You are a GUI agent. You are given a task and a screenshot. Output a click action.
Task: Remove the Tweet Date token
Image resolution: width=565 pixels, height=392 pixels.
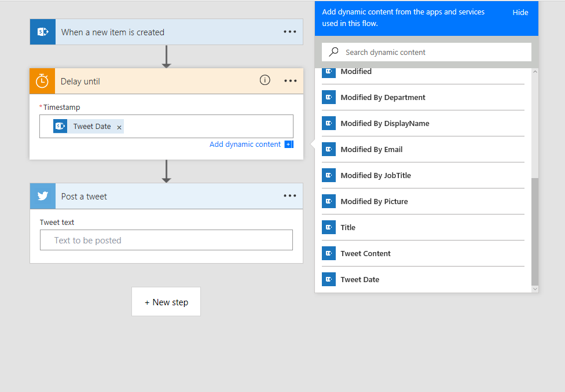click(119, 127)
